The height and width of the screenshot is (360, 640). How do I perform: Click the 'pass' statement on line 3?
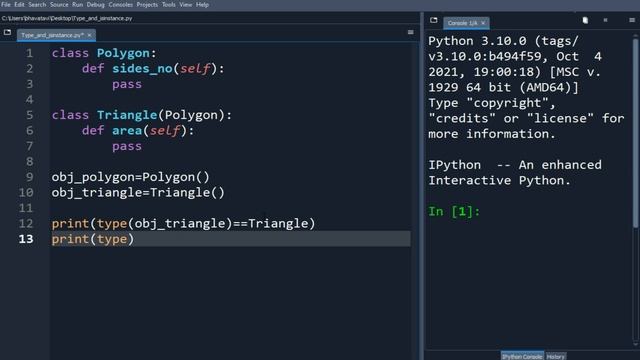pyautogui.click(x=127, y=84)
